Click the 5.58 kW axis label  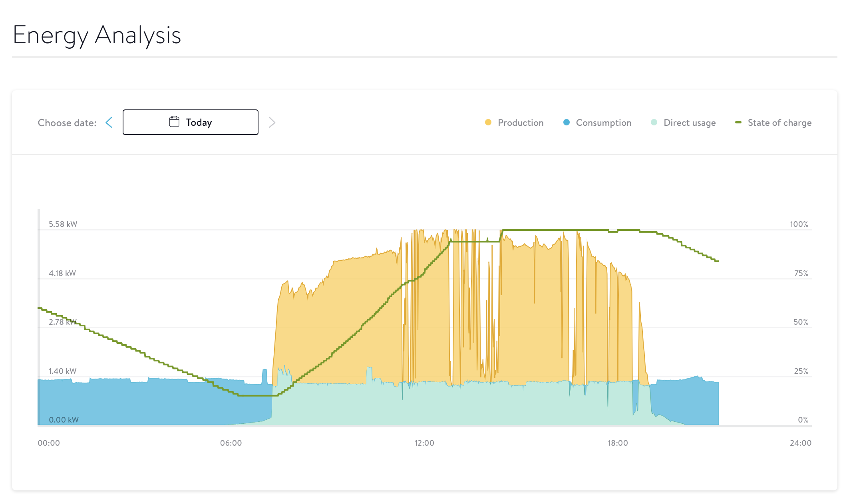[63, 224]
